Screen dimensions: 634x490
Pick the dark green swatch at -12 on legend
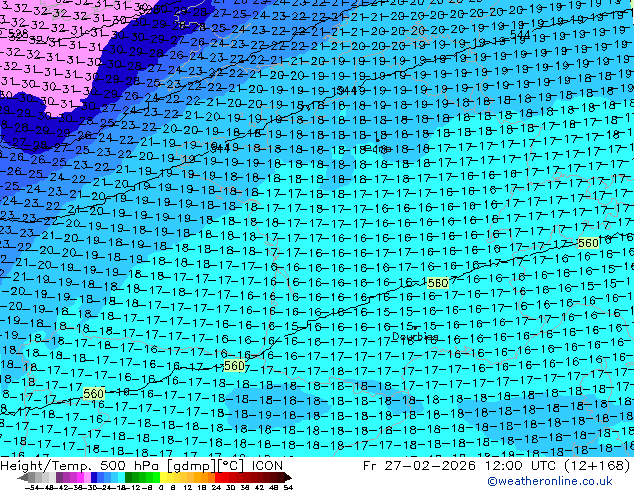tap(129, 478)
